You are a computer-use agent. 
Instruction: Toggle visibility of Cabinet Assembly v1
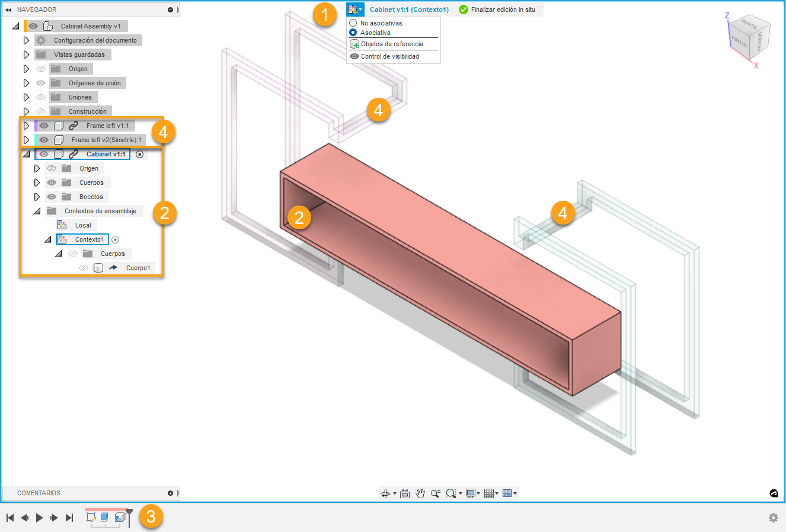tap(33, 26)
